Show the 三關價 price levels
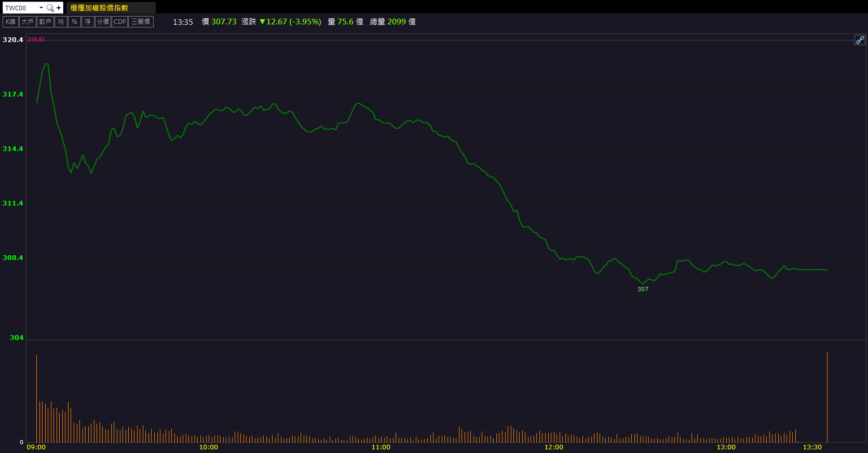The image size is (868, 453). pos(141,22)
